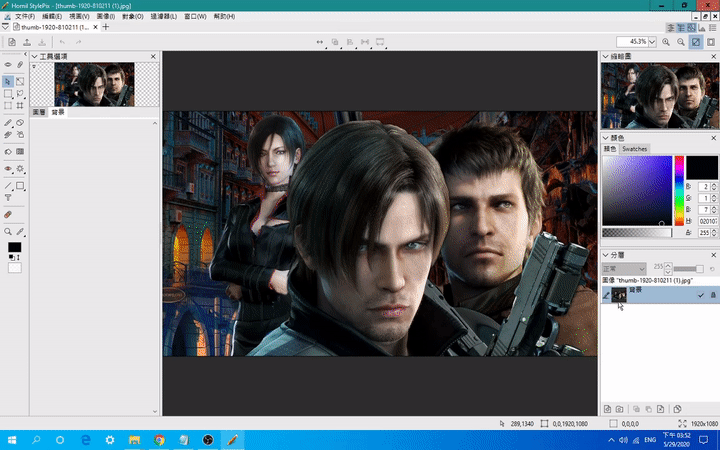
Task: Open the zoom percentage dropdown
Action: [652, 42]
